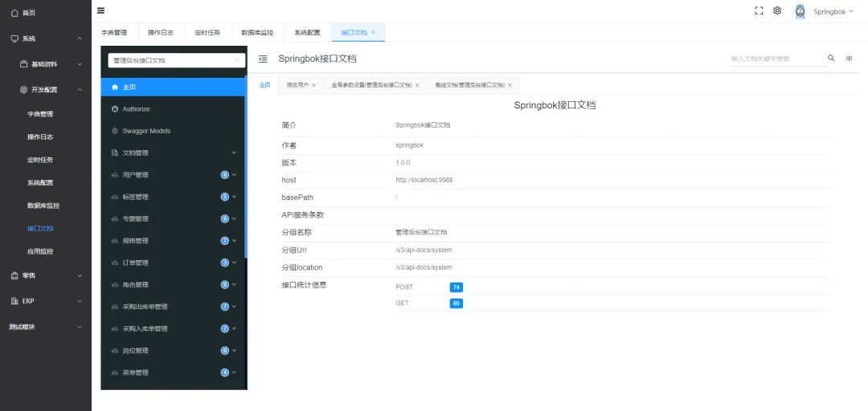This screenshot has height=411, width=868.
Task: Expand the ERP sidebar menu
Action: pyautogui.click(x=45, y=302)
